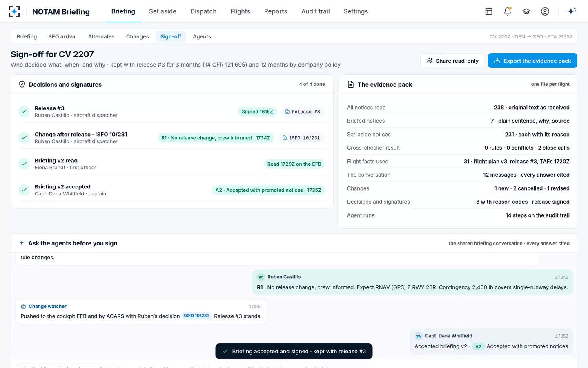Click the RC avatar for Ruben Castillo
Image resolution: width=588 pixels, height=368 pixels.
pos(261,277)
